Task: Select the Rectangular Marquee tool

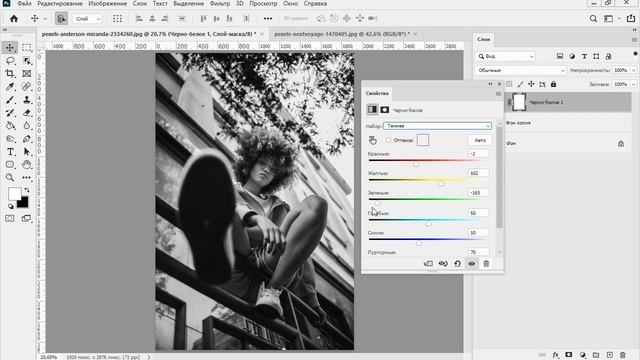Action: tap(27, 47)
